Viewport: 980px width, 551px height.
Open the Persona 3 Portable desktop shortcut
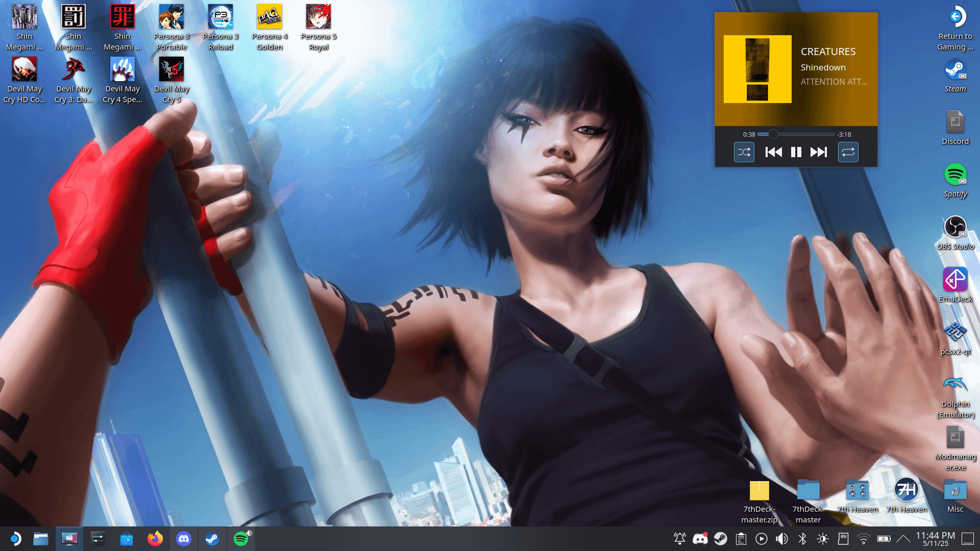[x=171, y=28]
